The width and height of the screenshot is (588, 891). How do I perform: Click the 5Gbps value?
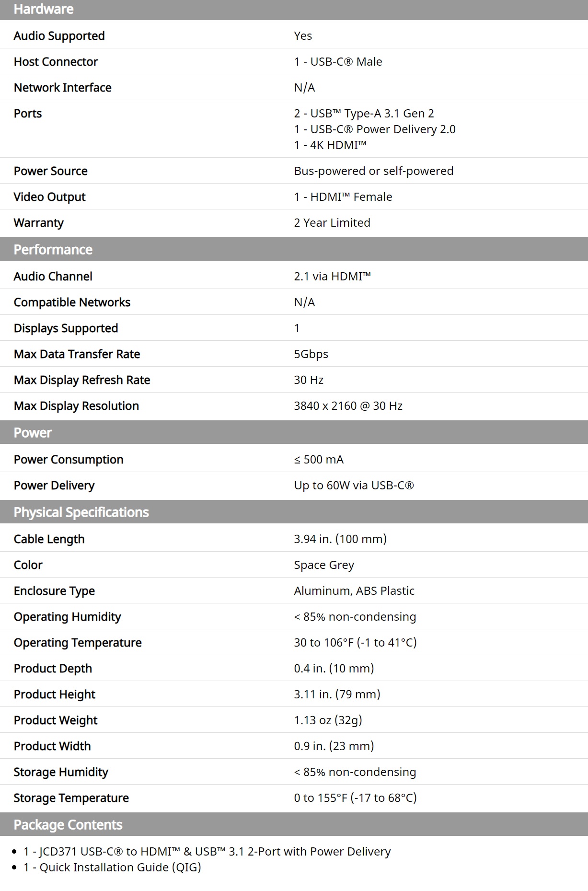click(x=311, y=354)
